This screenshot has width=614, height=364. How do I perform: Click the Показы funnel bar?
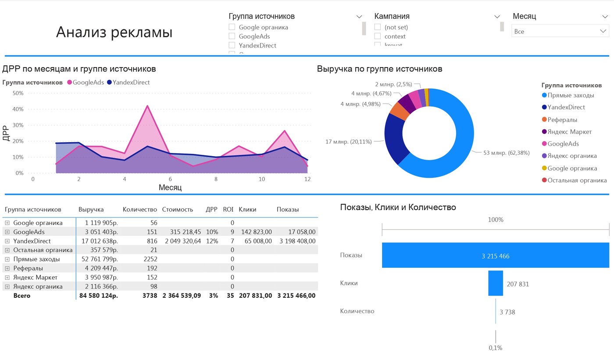(x=495, y=255)
